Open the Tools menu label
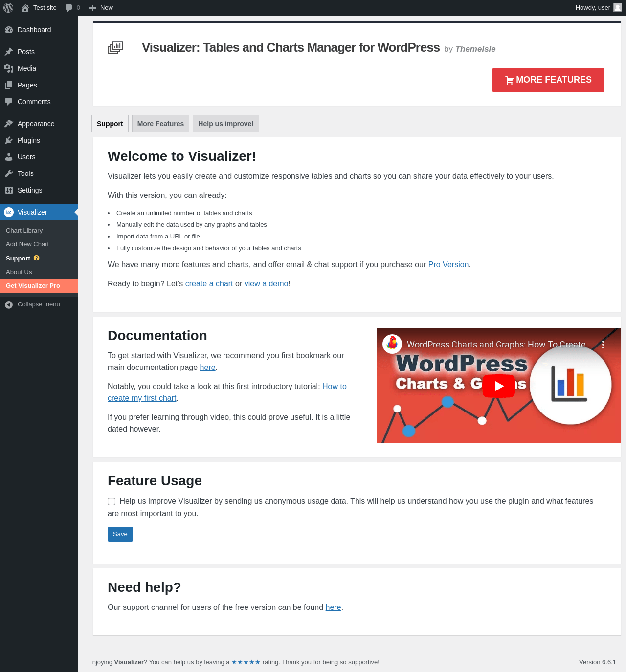 pos(25,173)
